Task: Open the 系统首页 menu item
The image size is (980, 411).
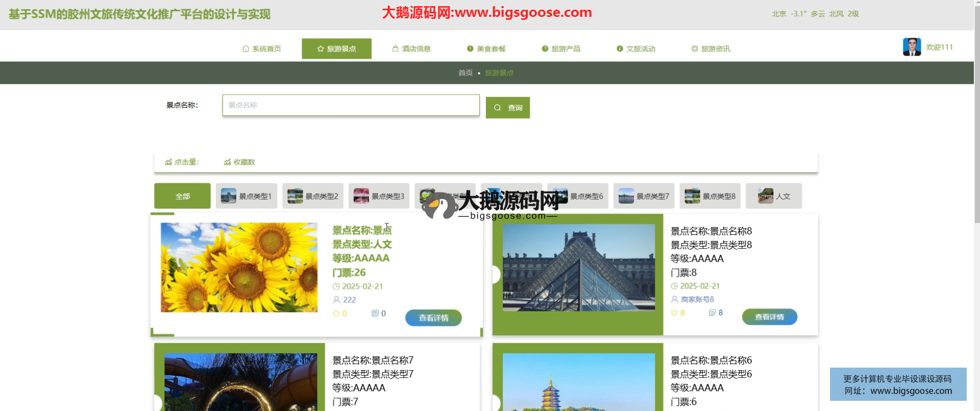Action: (x=261, y=49)
